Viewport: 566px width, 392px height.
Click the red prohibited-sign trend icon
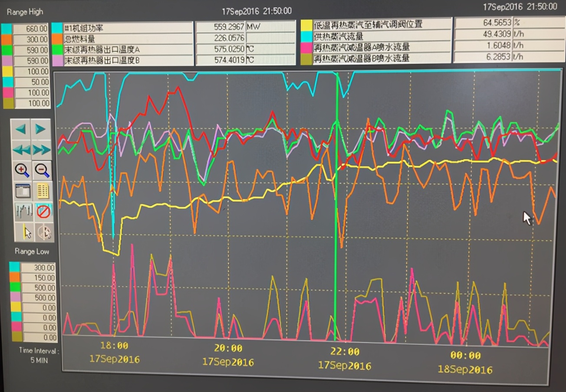click(43, 211)
